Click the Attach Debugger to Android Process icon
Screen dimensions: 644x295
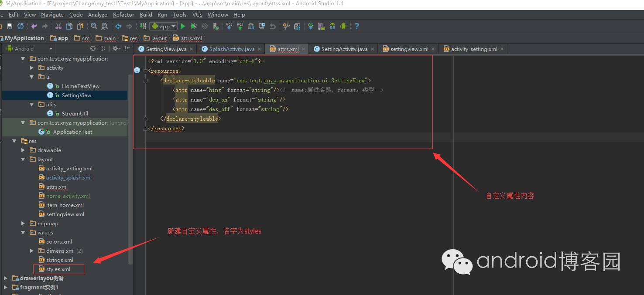(216, 26)
